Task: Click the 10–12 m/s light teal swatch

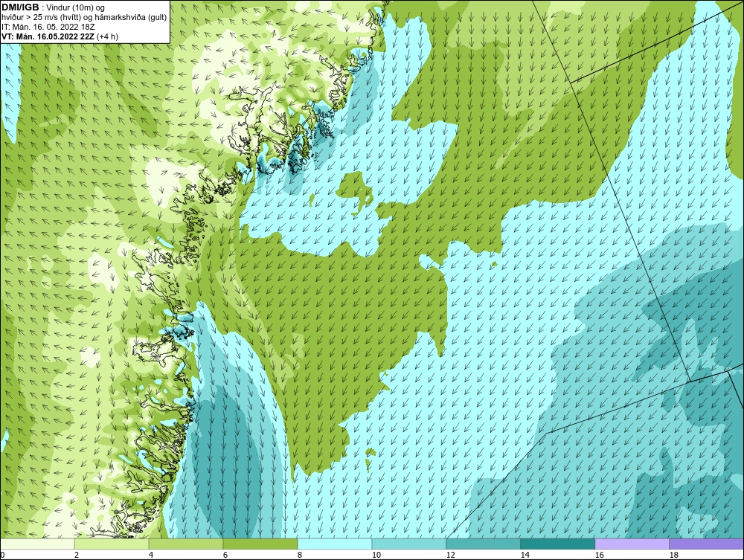Action: click(409, 544)
